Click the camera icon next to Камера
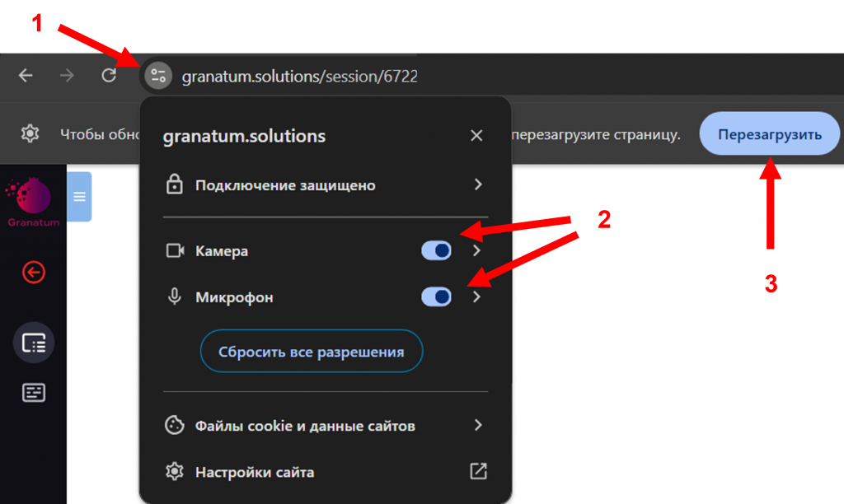The image size is (844, 504). point(175,250)
